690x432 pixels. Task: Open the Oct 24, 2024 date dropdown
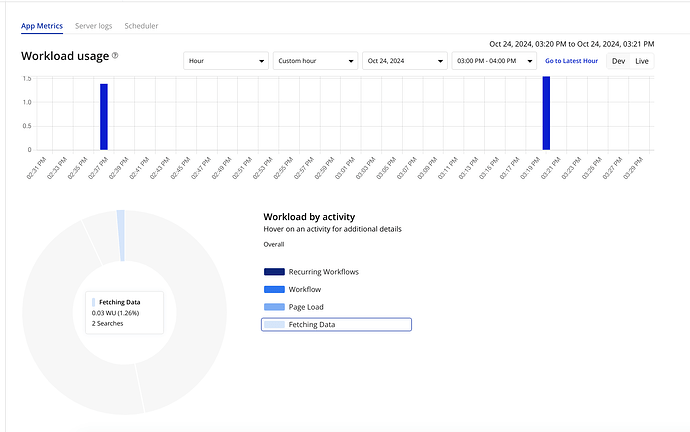405,61
